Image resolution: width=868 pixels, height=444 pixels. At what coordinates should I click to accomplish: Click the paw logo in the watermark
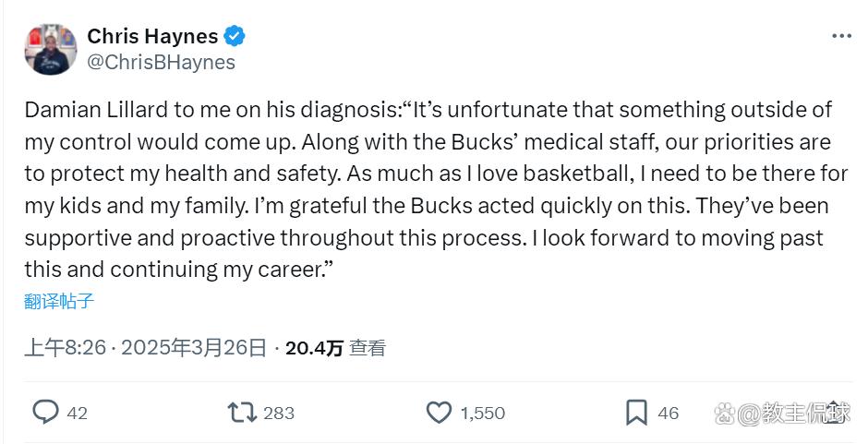tap(727, 412)
